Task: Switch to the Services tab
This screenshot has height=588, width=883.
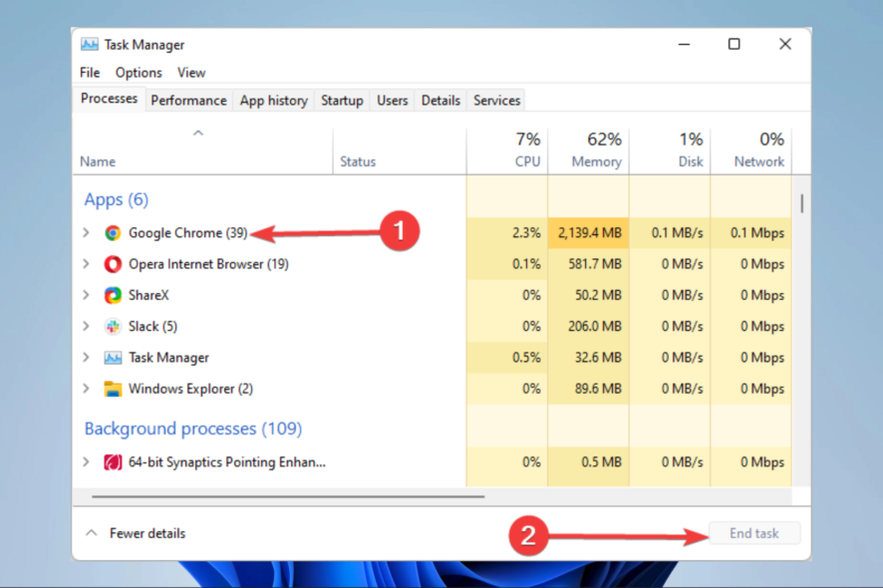Action: coord(496,101)
